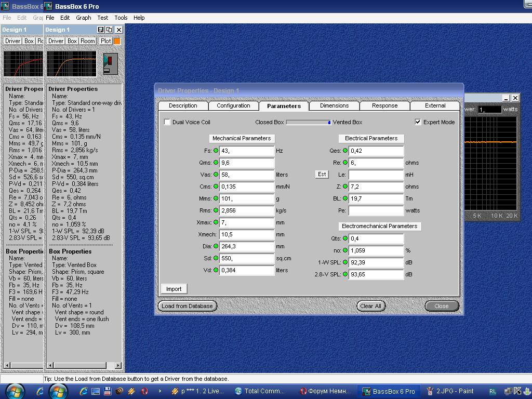Click the empty Le input field
Image resolution: width=532 pixels, height=399 pixels.
[x=376, y=175]
